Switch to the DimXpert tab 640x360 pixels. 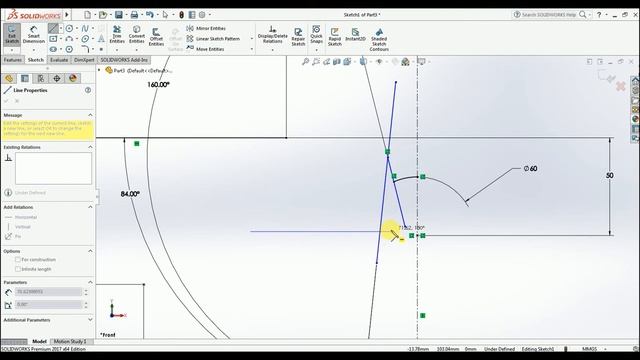[84, 60]
